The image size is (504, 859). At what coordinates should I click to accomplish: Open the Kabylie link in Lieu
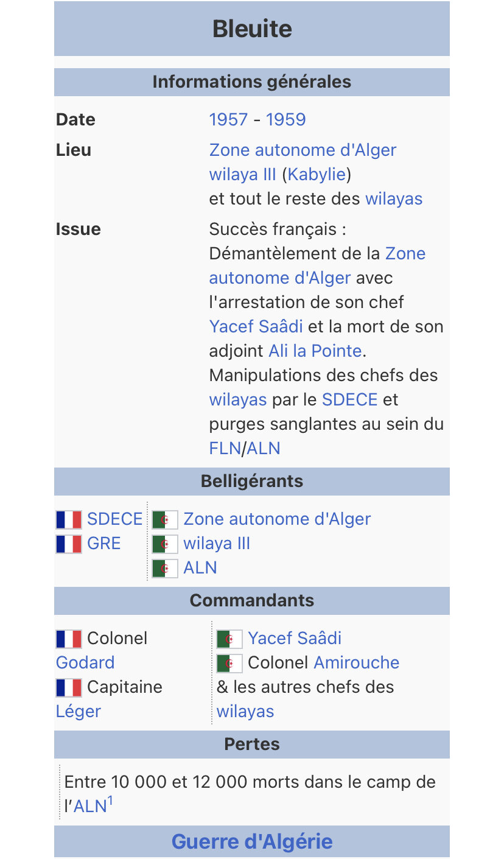[x=317, y=175]
